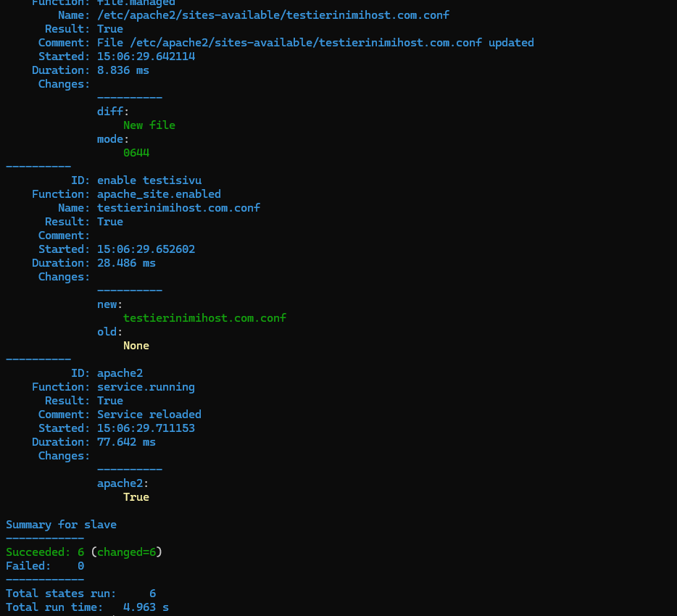Click the total run time 4.963 s
The height and width of the screenshot is (616, 677).
pos(146,607)
